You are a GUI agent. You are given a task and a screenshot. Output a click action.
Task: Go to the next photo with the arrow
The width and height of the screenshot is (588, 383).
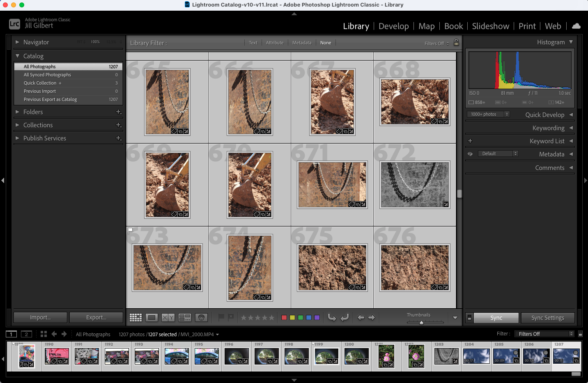[x=372, y=317]
